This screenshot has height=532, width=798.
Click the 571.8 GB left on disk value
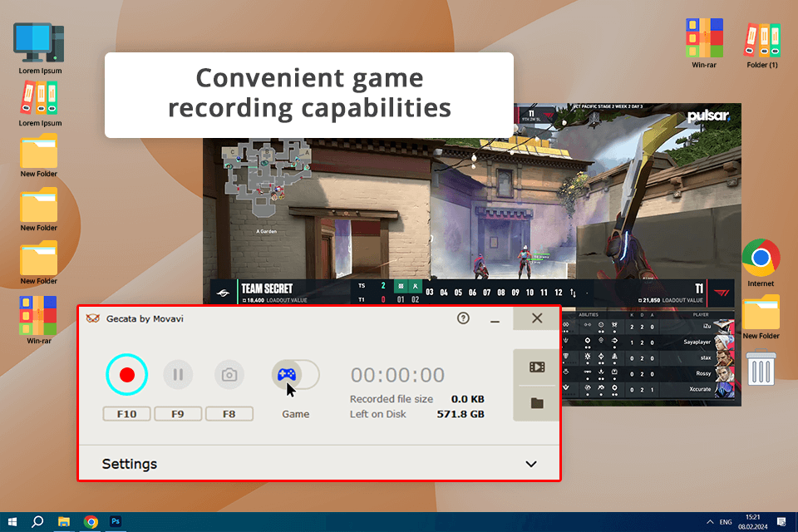tap(460, 414)
